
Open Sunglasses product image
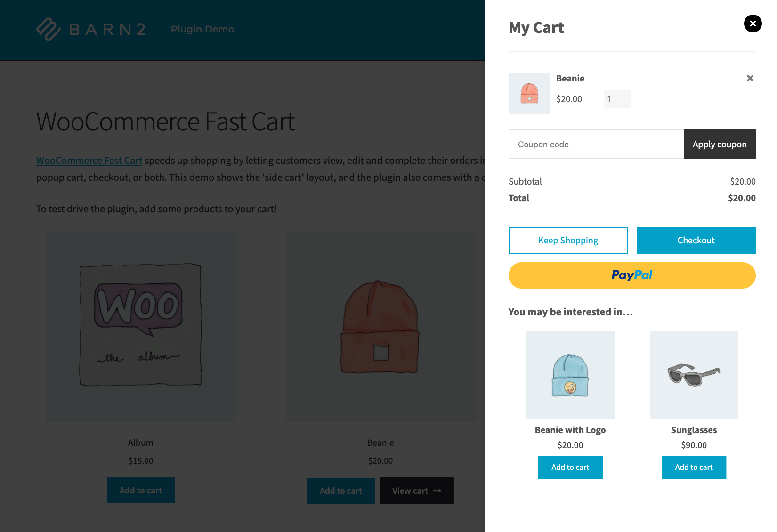[x=694, y=375]
